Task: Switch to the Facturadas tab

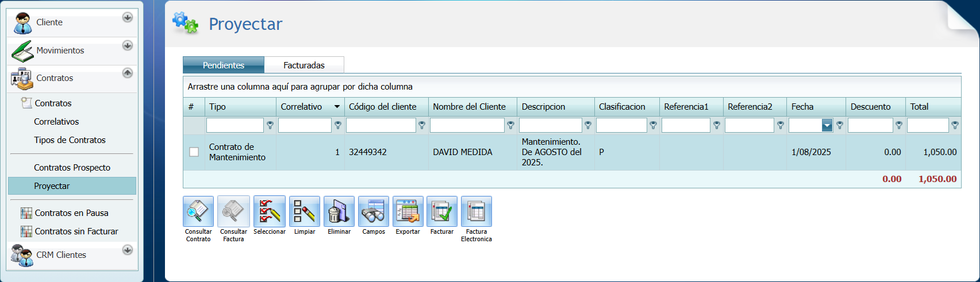Action: [304, 65]
